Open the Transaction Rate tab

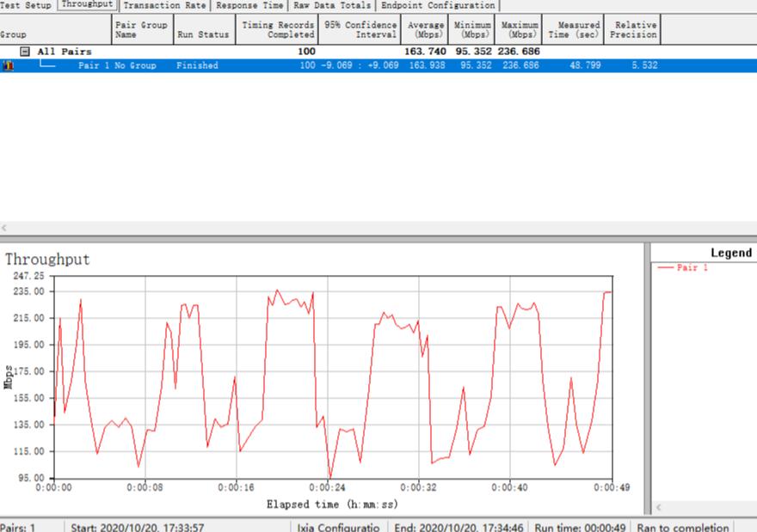[x=164, y=5]
